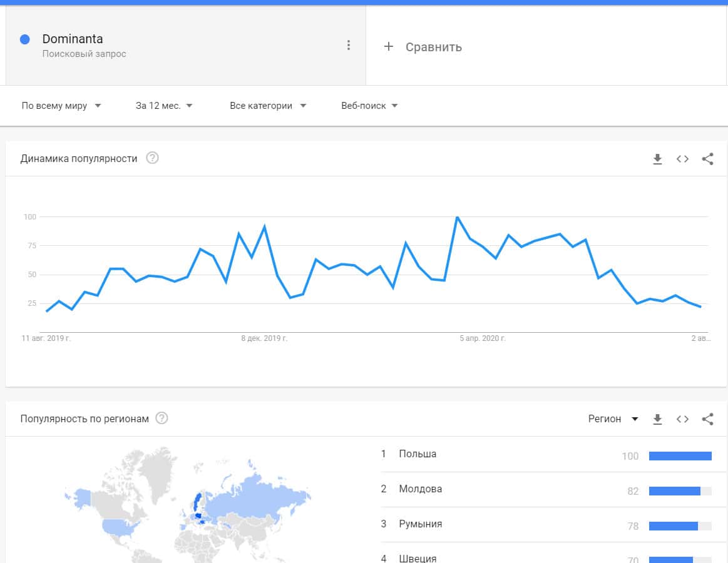Open help for Популярность по регионам
The width and height of the screenshot is (728, 563).
(x=161, y=418)
